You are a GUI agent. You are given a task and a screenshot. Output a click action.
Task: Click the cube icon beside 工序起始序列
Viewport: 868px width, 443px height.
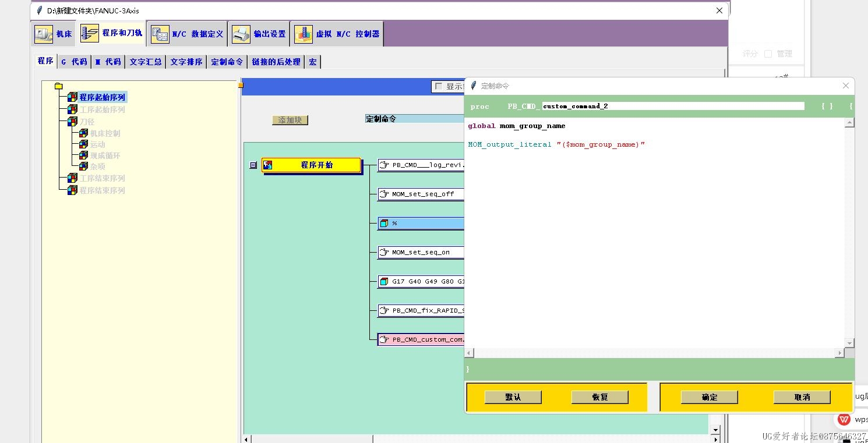point(72,109)
